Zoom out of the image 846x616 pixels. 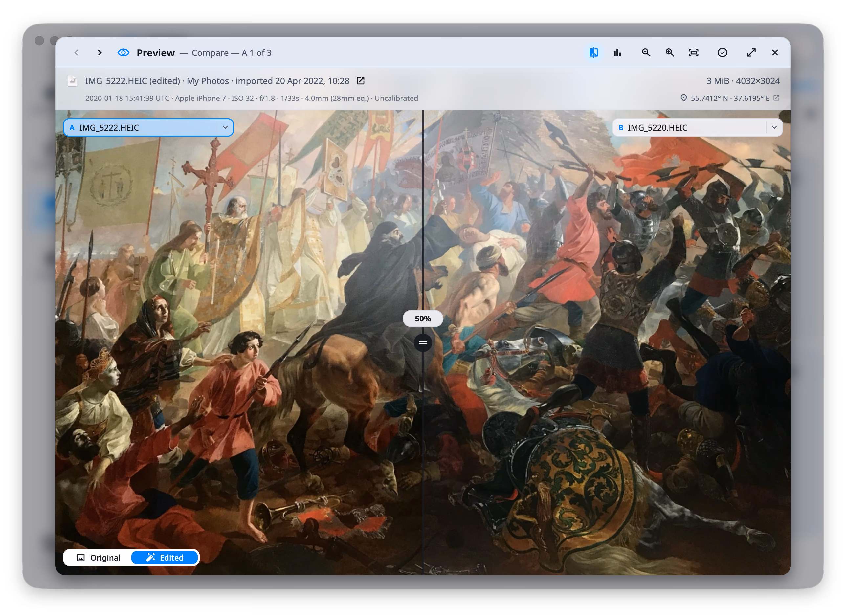[x=646, y=53]
